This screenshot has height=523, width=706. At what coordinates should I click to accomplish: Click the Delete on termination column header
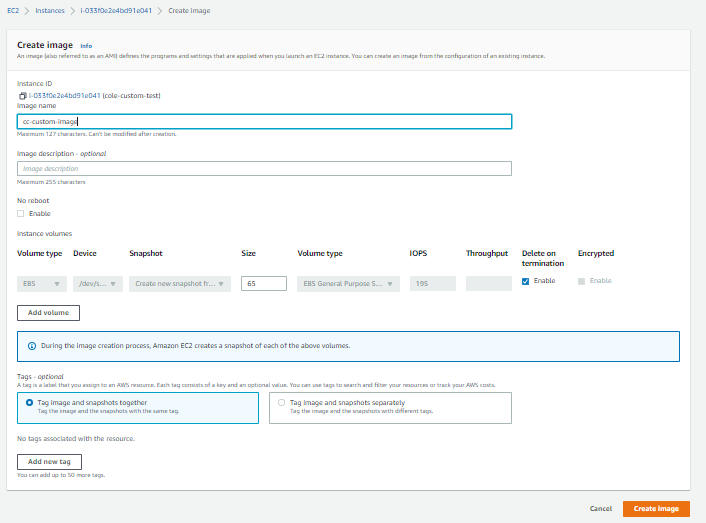click(x=543, y=258)
